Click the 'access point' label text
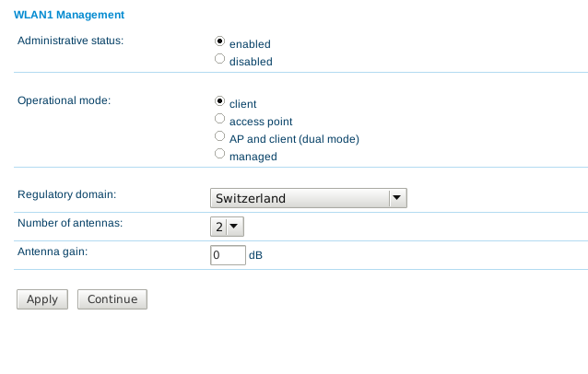 point(261,122)
